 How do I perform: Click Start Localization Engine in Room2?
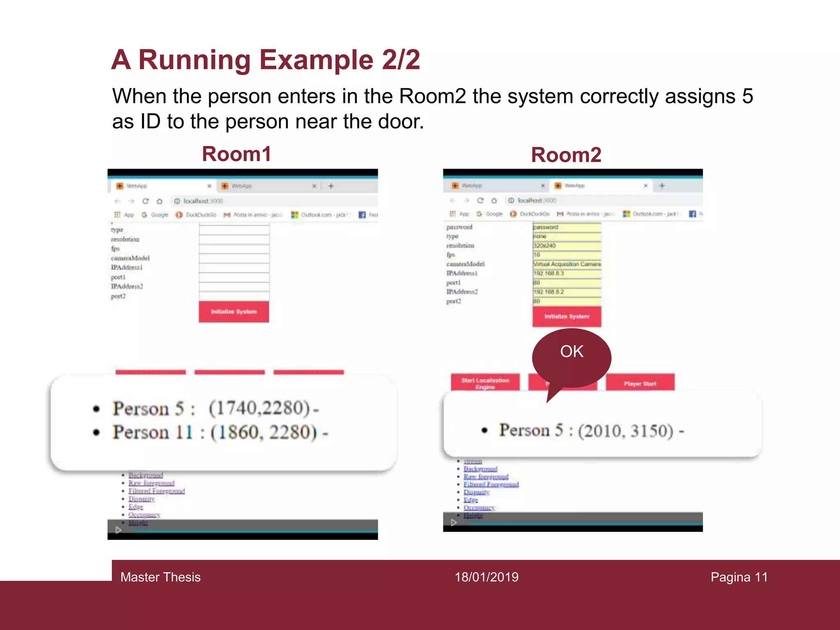point(485,383)
